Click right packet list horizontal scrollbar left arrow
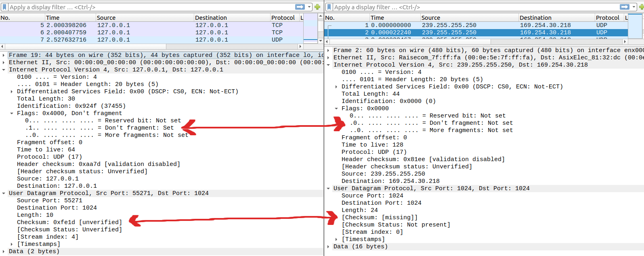Screen dimensions: 644x256 tap(327, 42)
